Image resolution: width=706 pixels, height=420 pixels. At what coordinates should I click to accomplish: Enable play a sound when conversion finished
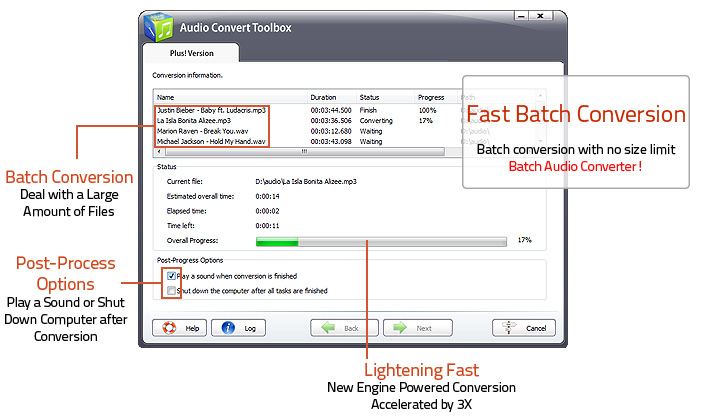click(x=171, y=275)
